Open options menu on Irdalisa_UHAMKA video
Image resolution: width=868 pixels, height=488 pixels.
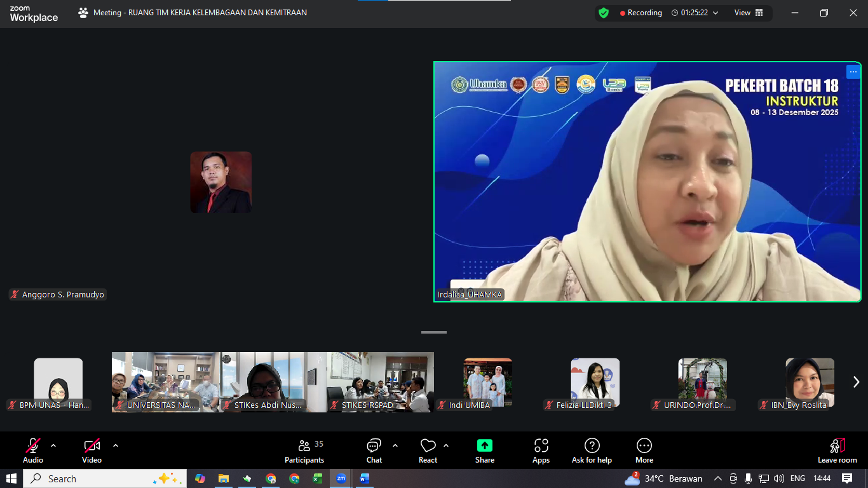(x=852, y=71)
